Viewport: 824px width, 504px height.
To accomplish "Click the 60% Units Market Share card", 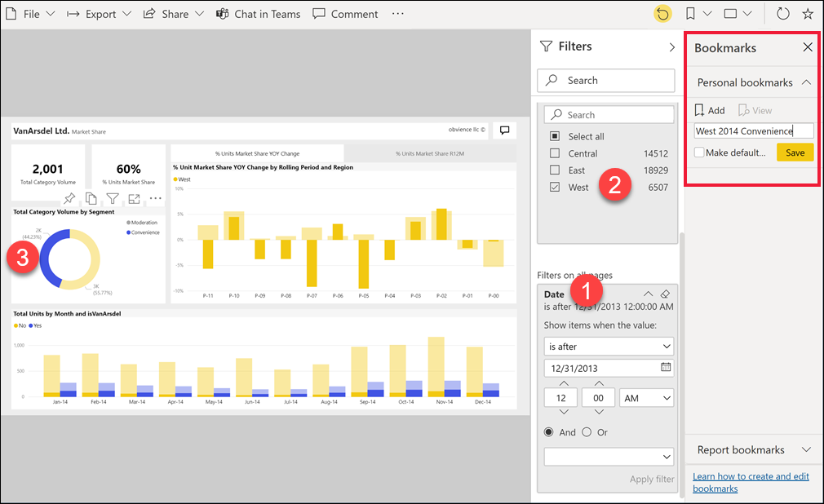I will coord(128,173).
